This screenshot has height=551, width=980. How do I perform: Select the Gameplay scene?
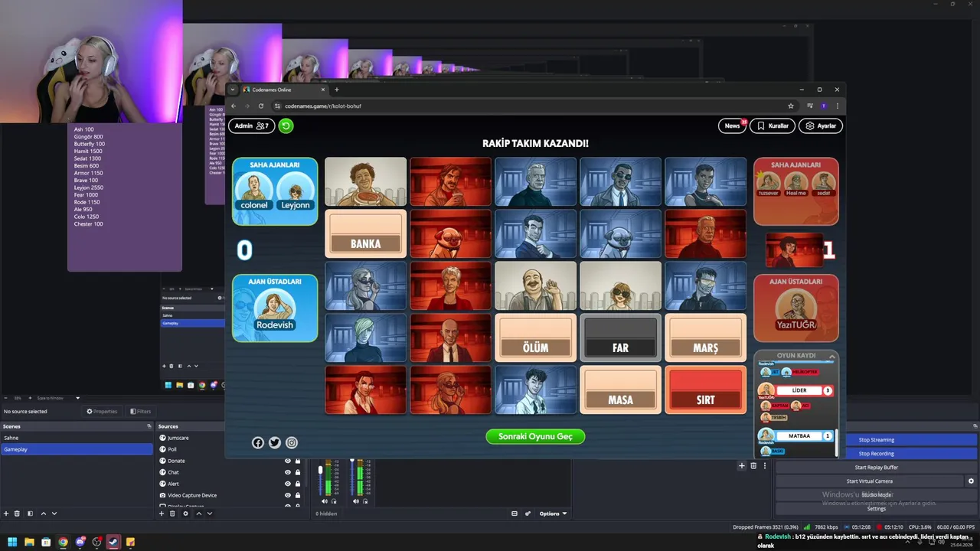click(77, 449)
